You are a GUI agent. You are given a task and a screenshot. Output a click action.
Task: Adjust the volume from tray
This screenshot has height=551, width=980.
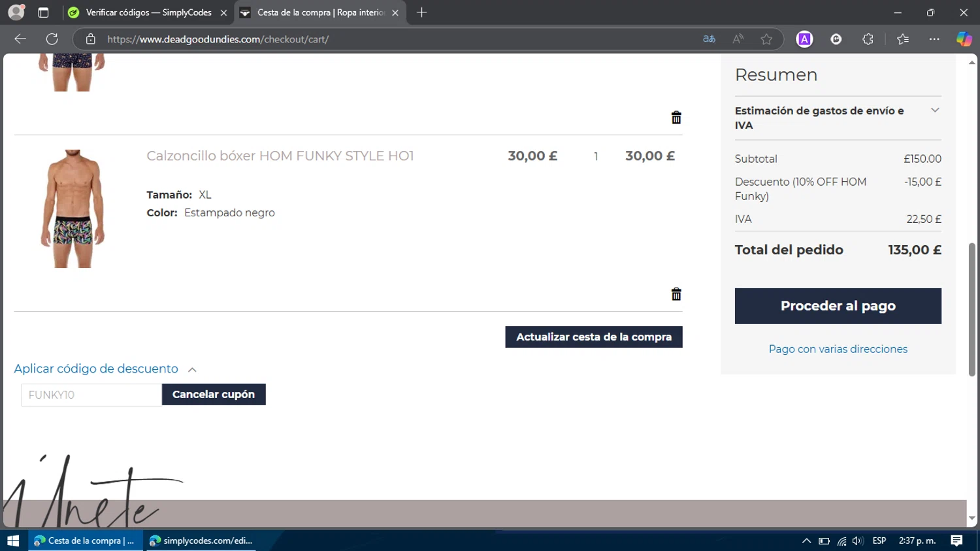click(858, 541)
